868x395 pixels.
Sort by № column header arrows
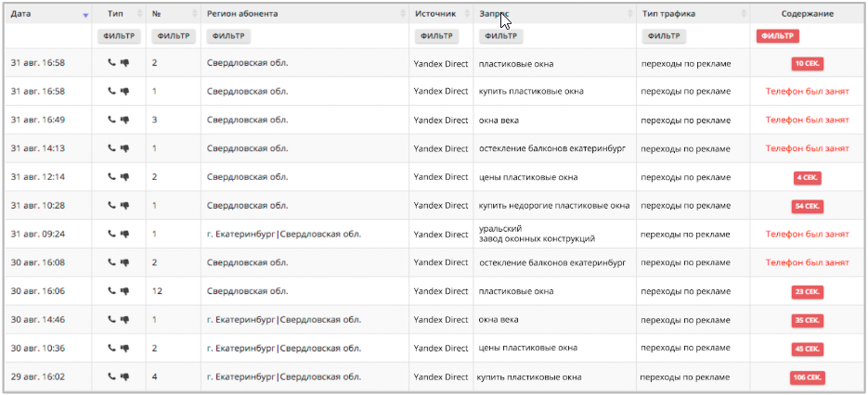pyautogui.click(x=194, y=14)
